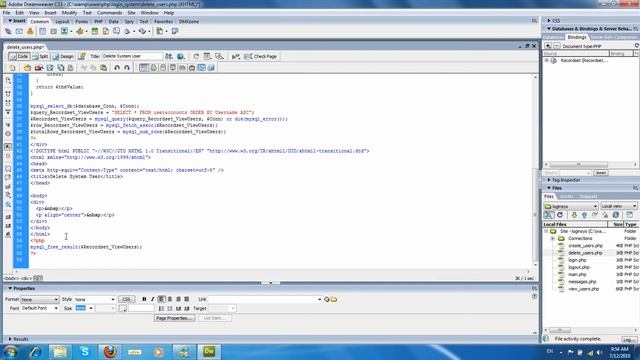The width and height of the screenshot is (640, 360).
Task: Switch to Design view
Action: pyautogui.click(x=63, y=56)
